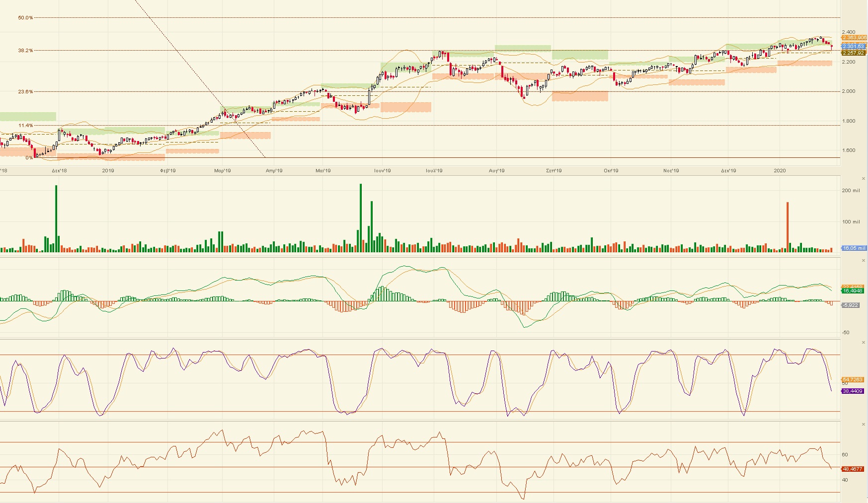Close the volume indicator panel

(x=864, y=178)
